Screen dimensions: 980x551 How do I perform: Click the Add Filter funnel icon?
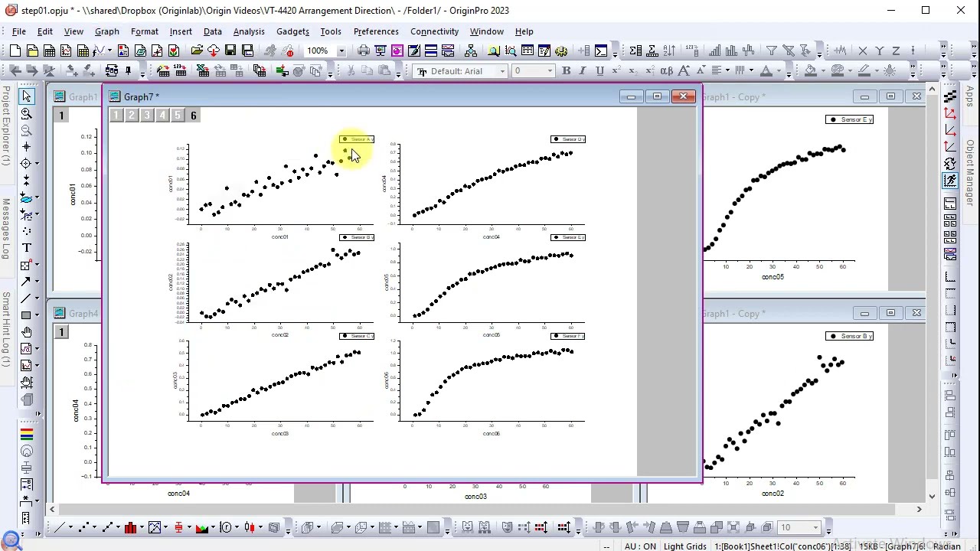click(x=772, y=51)
